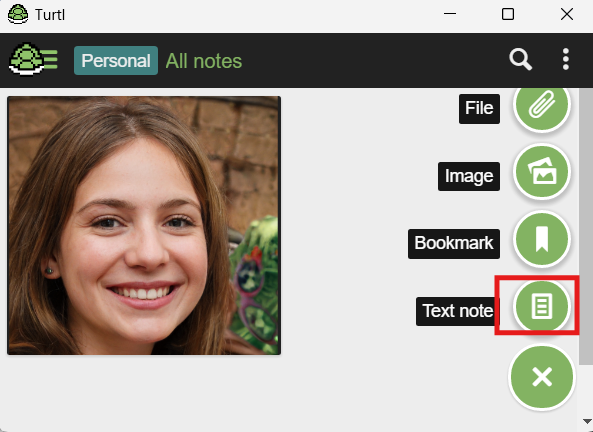Maximize the Turtl window
The width and height of the screenshot is (593, 432).
click(508, 14)
